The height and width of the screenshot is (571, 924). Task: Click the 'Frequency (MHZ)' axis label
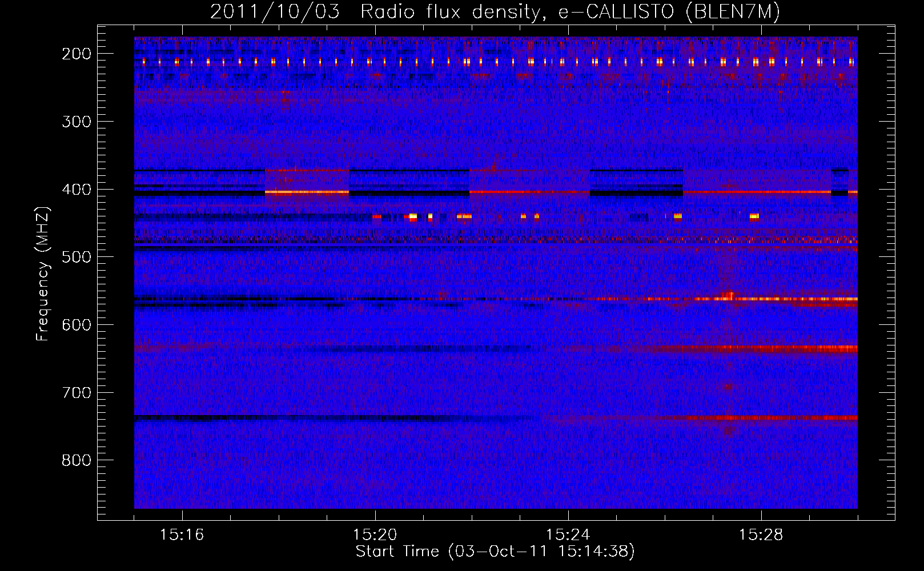pyautogui.click(x=43, y=274)
